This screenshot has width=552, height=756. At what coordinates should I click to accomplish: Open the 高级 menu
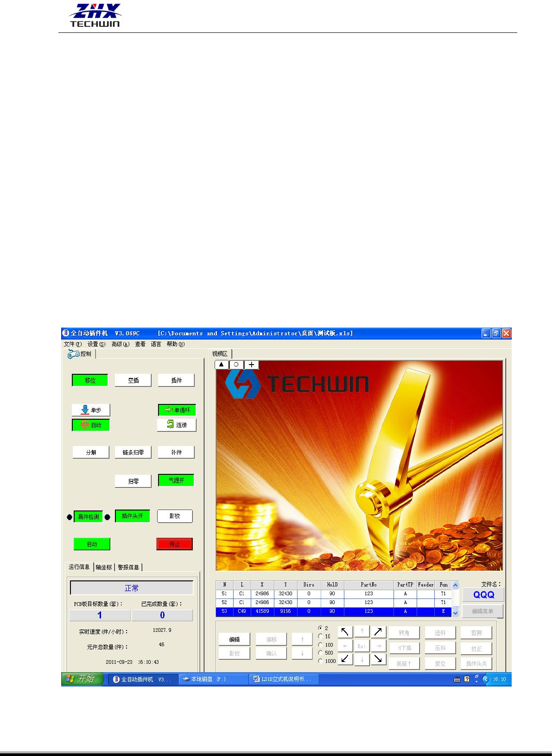pyautogui.click(x=121, y=344)
